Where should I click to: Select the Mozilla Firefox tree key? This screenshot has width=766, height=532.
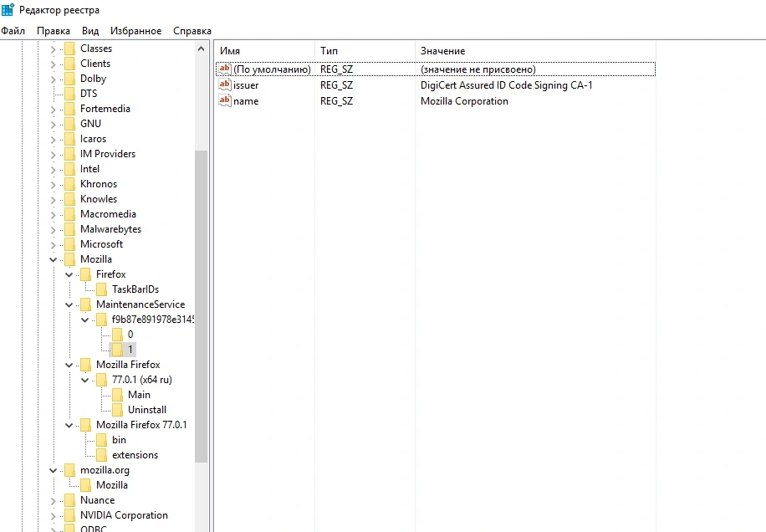(x=128, y=365)
